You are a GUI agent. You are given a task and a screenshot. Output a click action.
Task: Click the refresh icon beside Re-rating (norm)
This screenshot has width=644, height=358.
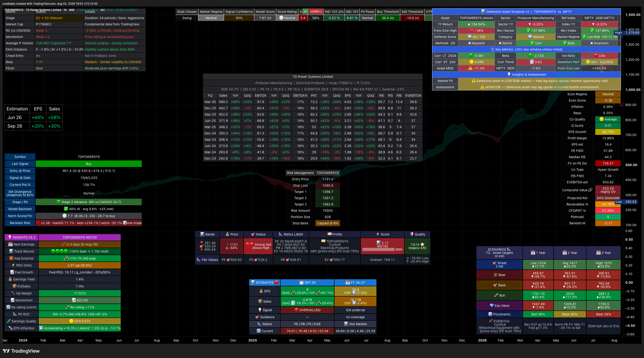click(x=8, y=307)
